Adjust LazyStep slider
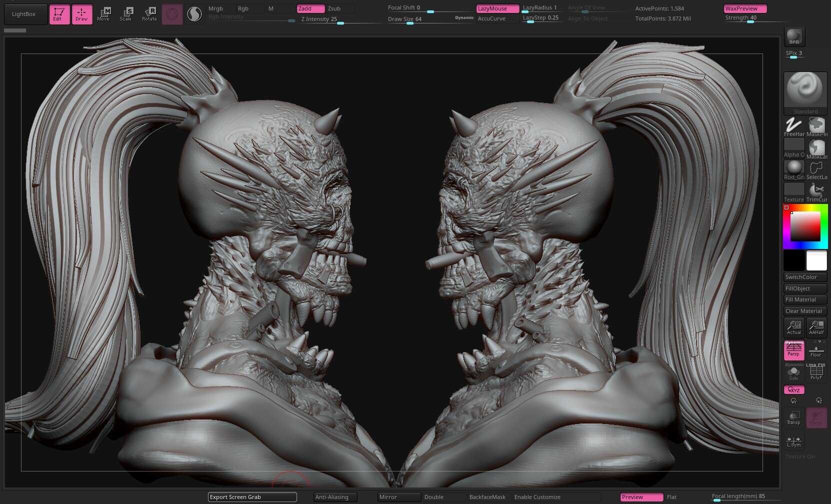This screenshot has height=504, width=831. click(542, 18)
